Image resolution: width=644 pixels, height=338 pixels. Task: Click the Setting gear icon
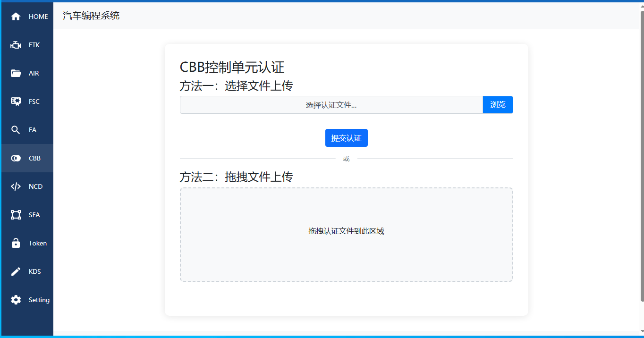16,300
